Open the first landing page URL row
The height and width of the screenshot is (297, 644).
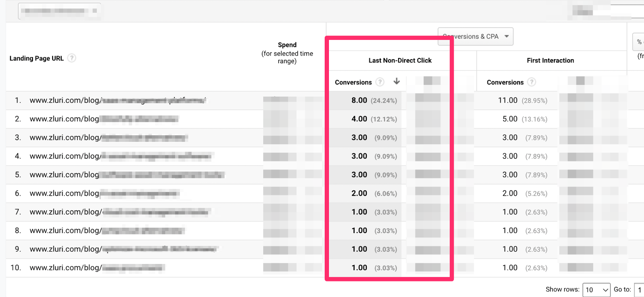118,100
